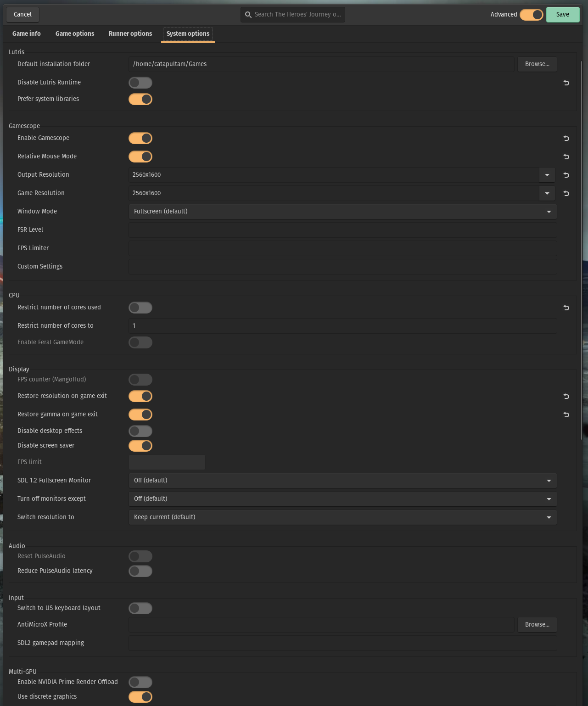Screen dimensions: 588x706
Task: Reset Game Resolution setting
Action: point(566,193)
